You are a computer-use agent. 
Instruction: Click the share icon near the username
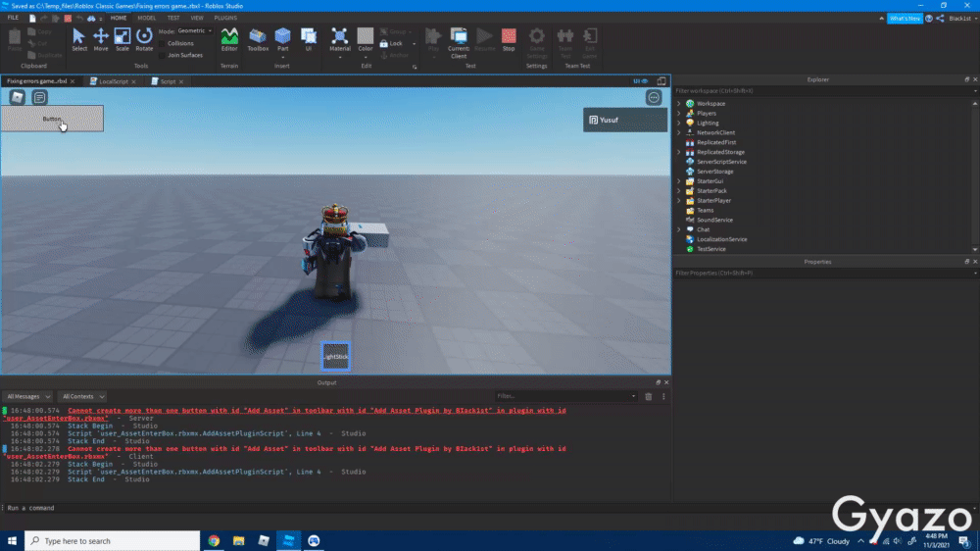tap(940, 18)
